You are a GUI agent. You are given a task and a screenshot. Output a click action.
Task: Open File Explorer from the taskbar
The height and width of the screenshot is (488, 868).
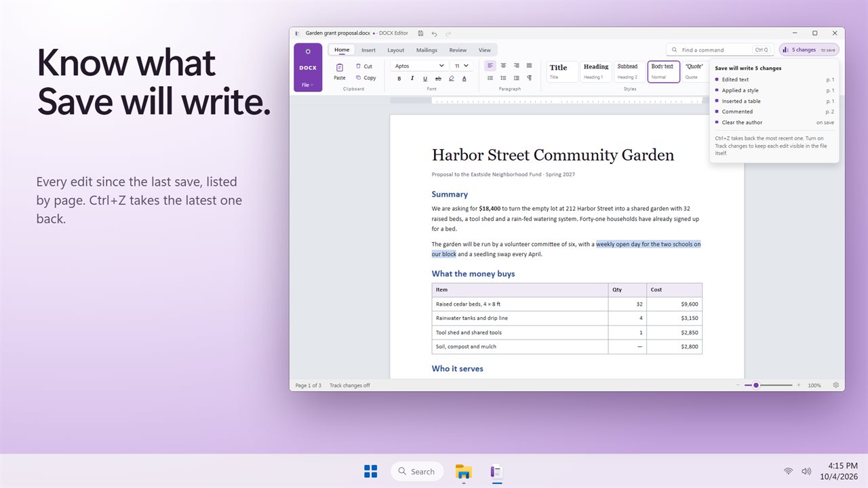tap(464, 471)
